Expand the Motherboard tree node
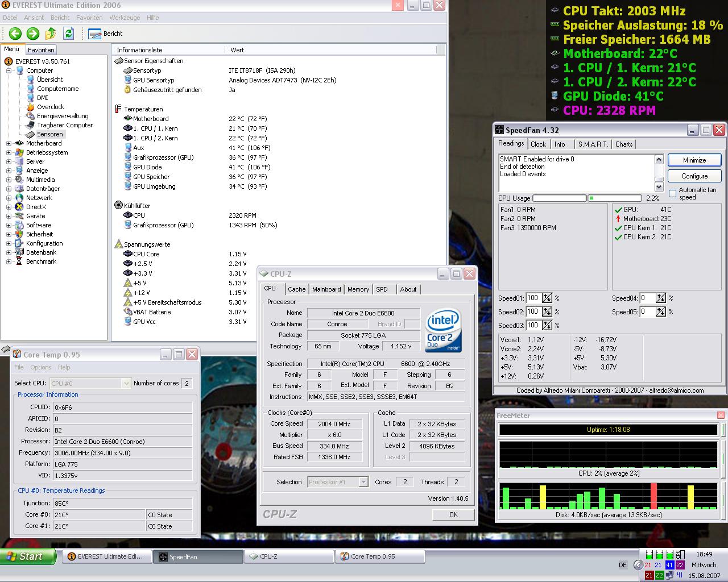Viewport: 728px width, 582px height. 9,143
